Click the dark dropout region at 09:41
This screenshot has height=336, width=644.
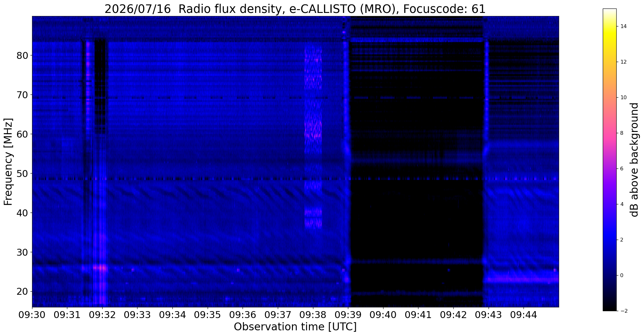(417, 220)
